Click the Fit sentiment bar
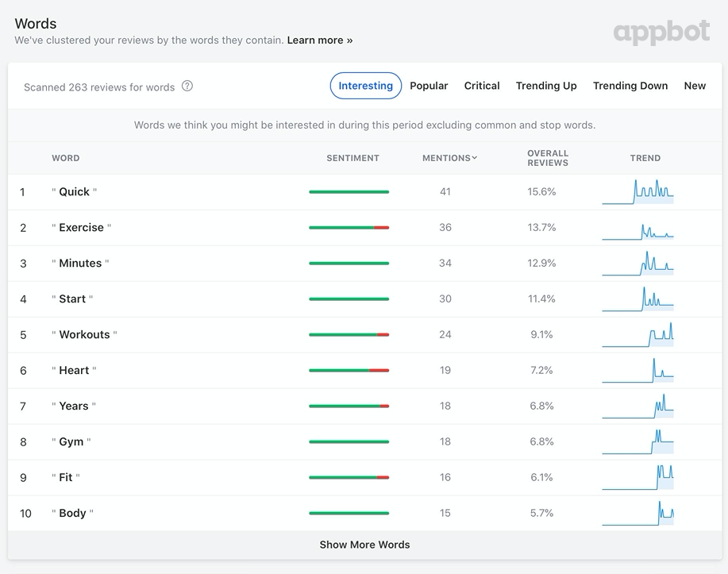 (349, 478)
